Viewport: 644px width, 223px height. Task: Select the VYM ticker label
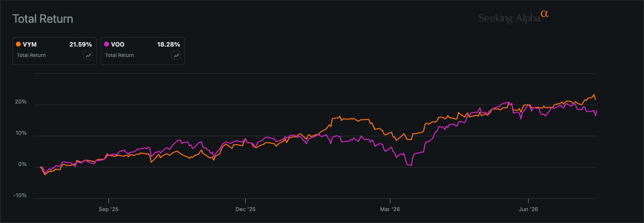pyautogui.click(x=30, y=45)
